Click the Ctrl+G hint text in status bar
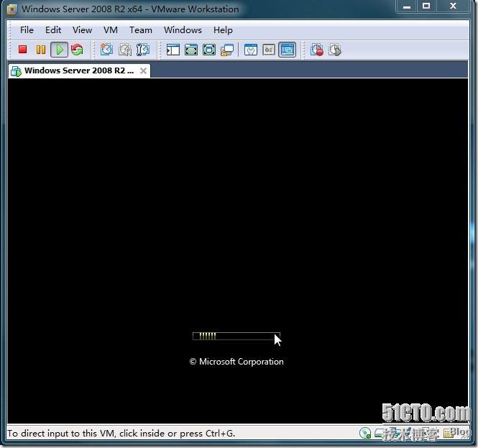This screenshot has width=478, height=448. click(x=121, y=433)
